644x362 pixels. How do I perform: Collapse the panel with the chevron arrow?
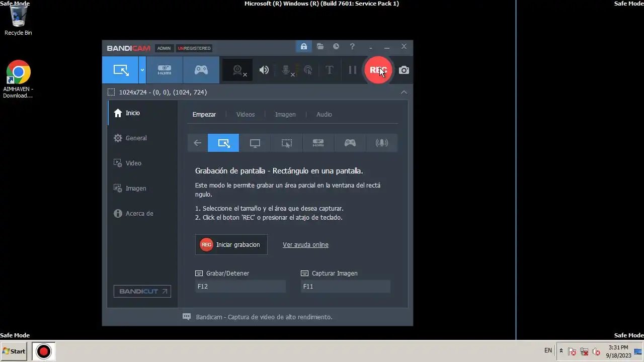click(x=404, y=92)
